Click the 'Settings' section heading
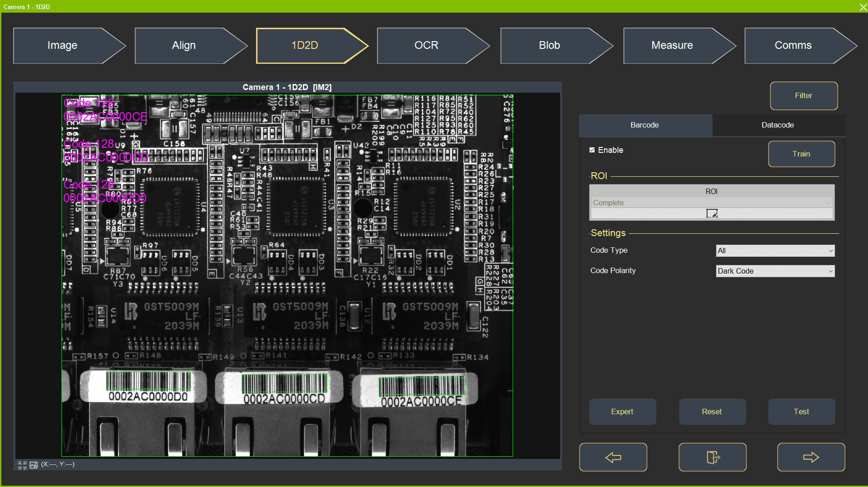This screenshot has height=487, width=868. click(x=609, y=233)
